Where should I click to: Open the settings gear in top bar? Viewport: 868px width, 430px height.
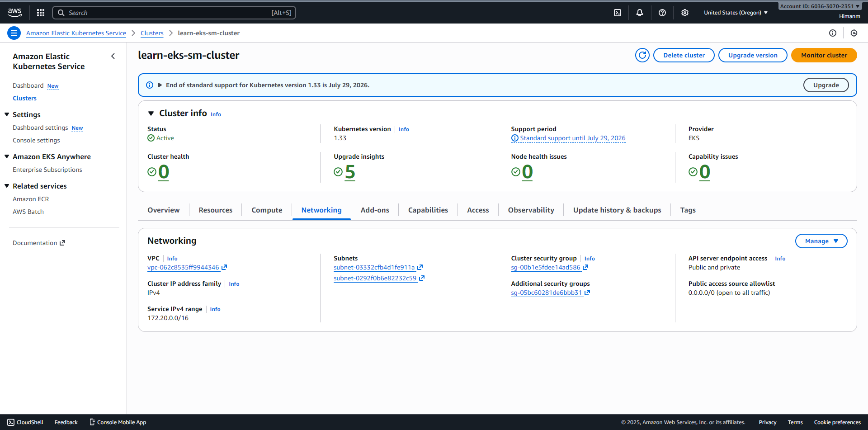click(x=685, y=13)
